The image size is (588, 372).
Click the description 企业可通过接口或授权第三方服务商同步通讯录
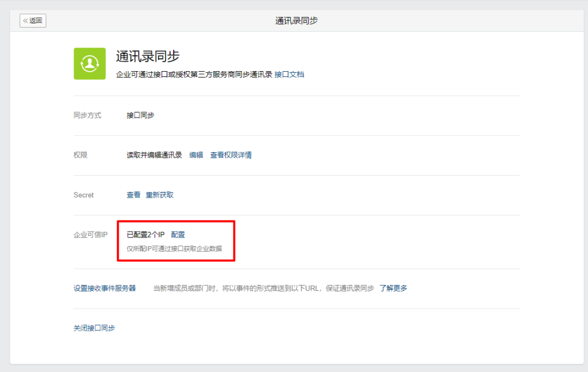pyautogui.click(x=194, y=74)
